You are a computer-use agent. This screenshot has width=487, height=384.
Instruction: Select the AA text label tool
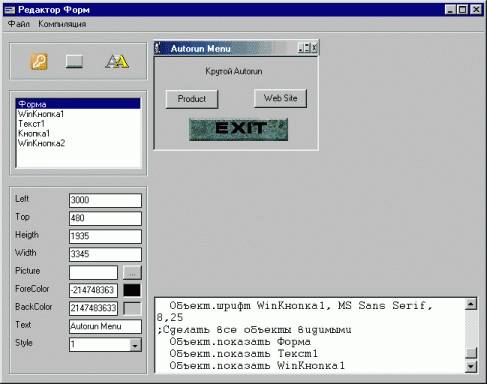click(117, 61)
